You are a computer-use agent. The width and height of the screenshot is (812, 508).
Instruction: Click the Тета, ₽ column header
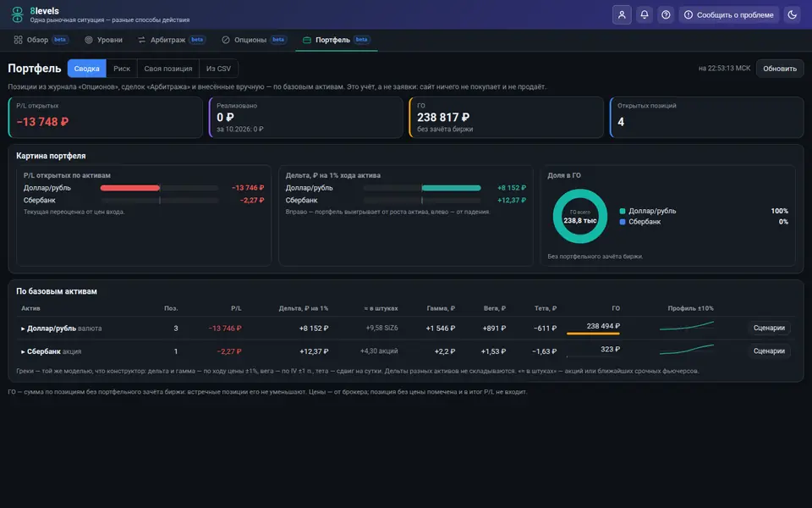pyautogui.click(x=546, y=308)
